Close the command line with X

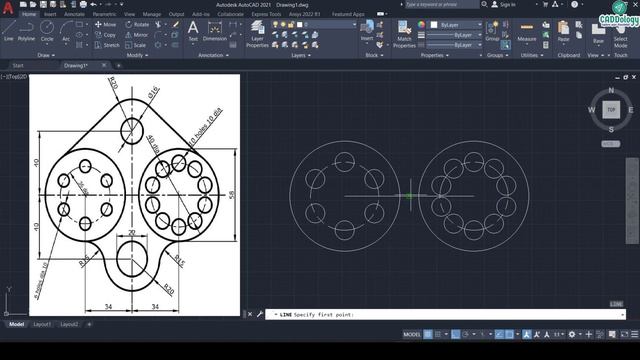pos(250,314)
